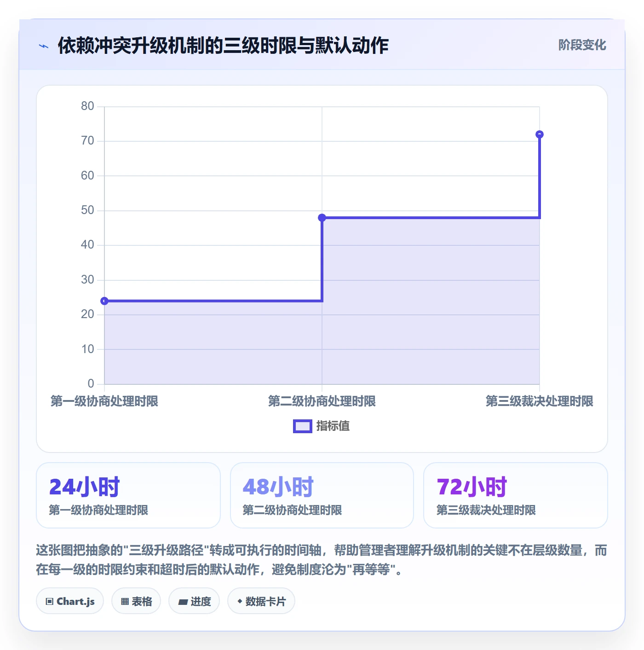644x650 pixels.
Task: Click the Chart.js tag
Action: click(70, 601)
